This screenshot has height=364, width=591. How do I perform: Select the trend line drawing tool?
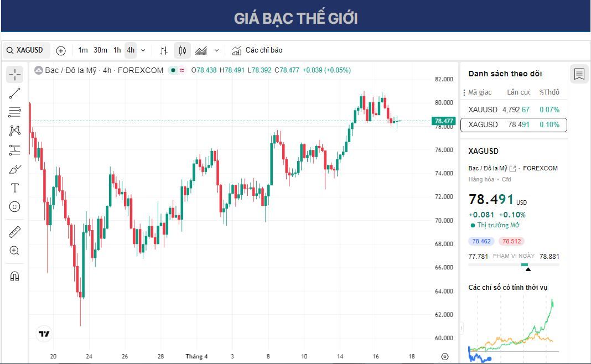[x=15, y=93]
